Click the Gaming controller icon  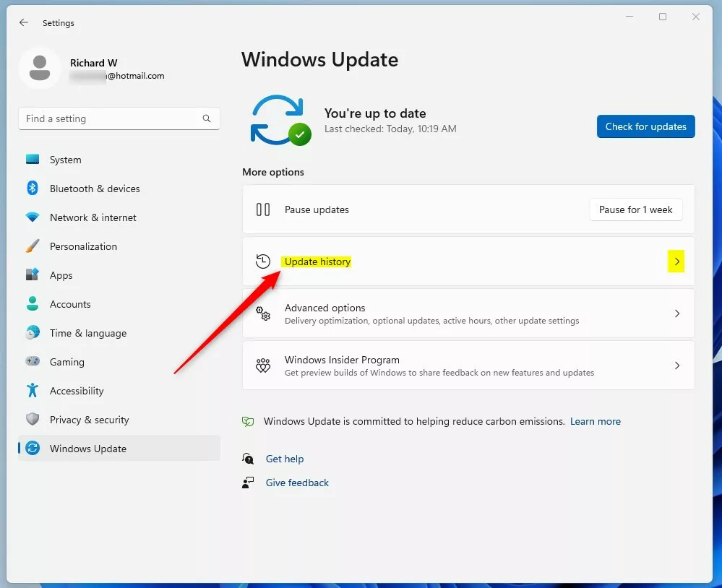(x=33, y=361)
